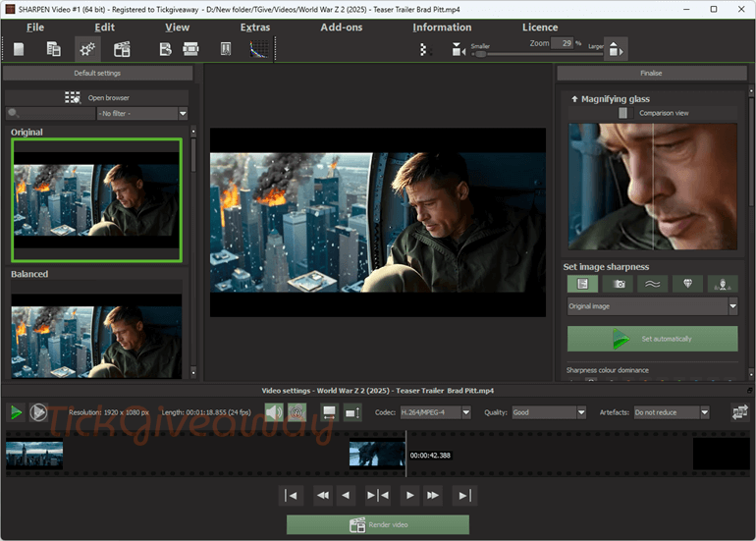The image size is (756, 541).
Task: Open the Information menu
Action: (442, 27)
